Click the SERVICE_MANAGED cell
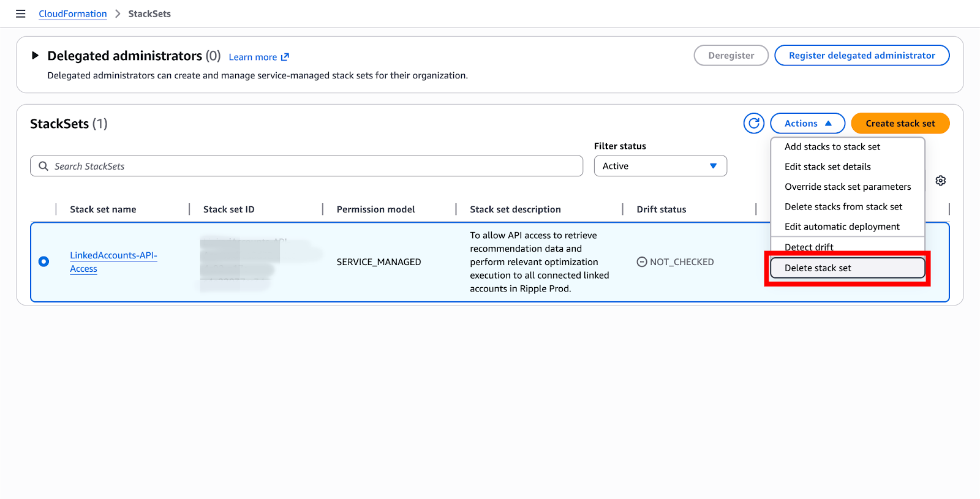 [x=379, y=262]
